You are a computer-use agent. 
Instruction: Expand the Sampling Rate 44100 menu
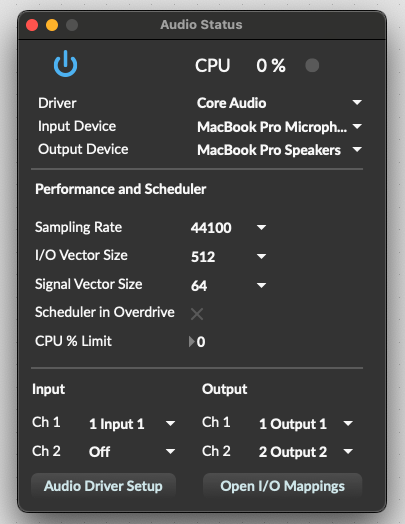(x=228, y=228)
